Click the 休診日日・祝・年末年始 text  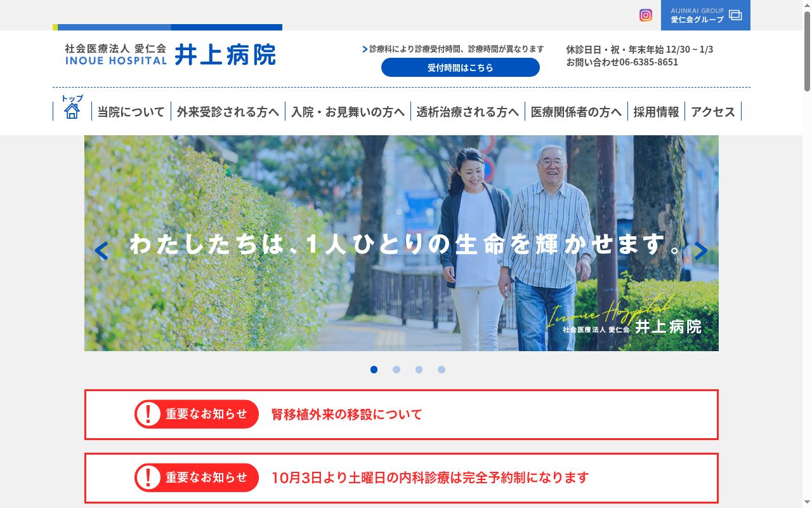639,49
